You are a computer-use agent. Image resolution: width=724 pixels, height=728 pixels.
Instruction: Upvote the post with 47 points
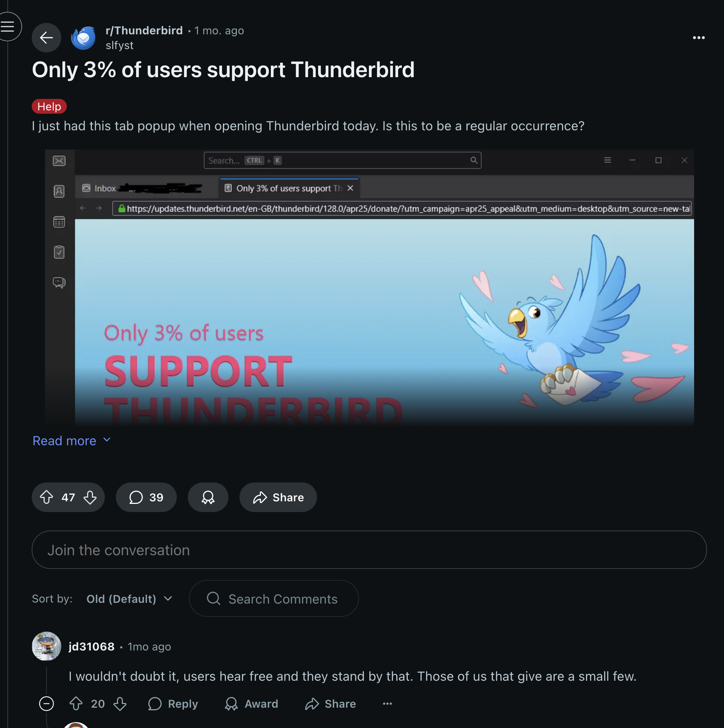[46, 497]
